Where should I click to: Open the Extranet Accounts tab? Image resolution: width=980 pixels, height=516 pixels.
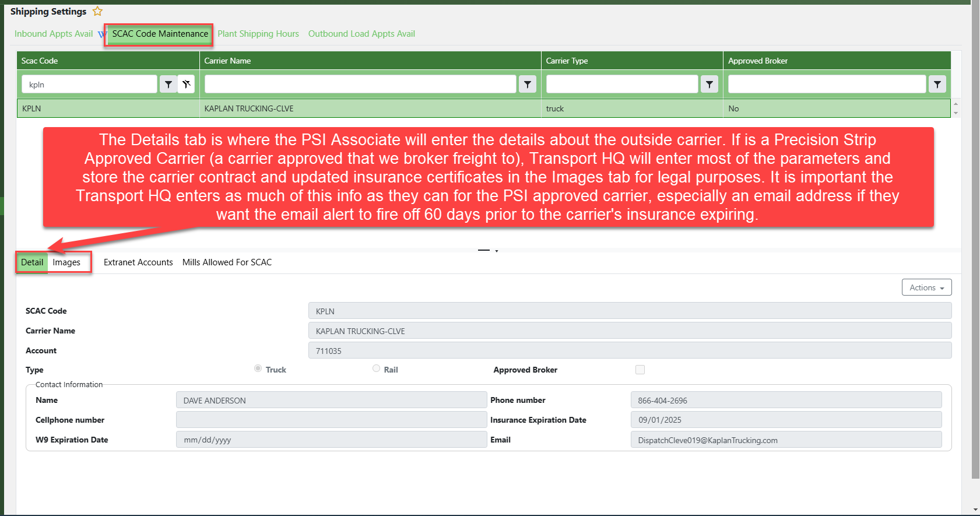[138, 262]
